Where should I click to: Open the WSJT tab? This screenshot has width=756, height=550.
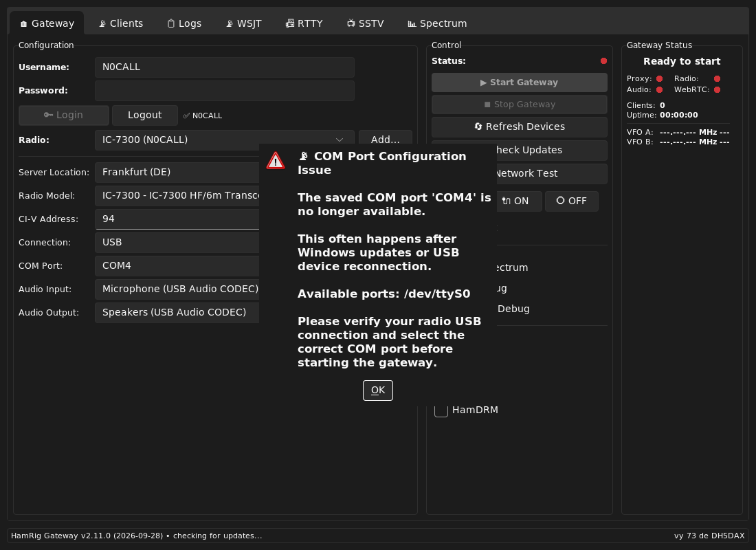[244, 23]
